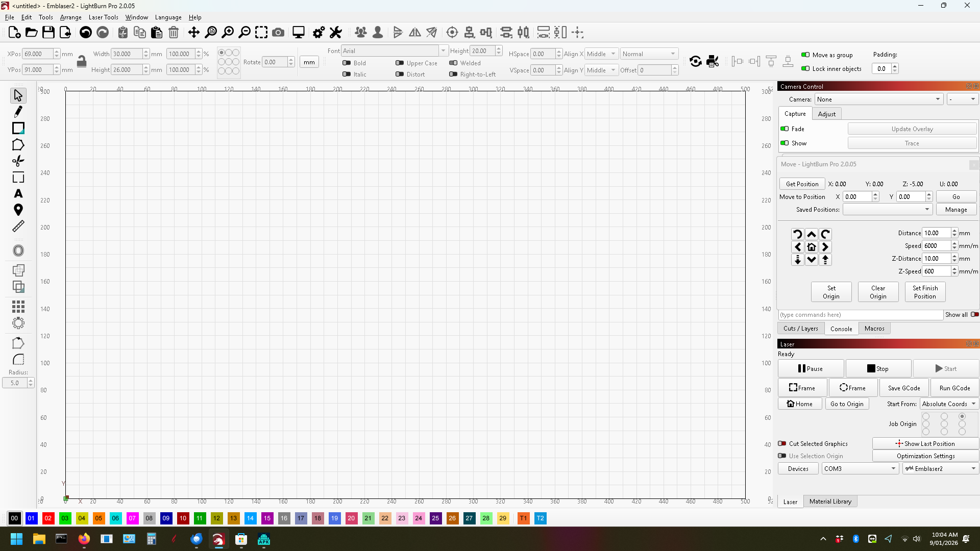
Task: Click the Set Origin button
Action: click(x=831, y=292)
